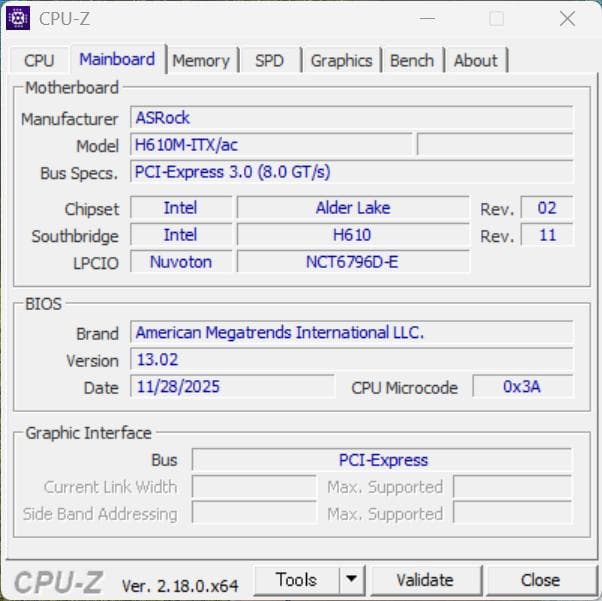Select the Mainboard tab
Image resolution: width=602 pixels, height=601 pixels.
pyautogui.click(x=117, y=59)
